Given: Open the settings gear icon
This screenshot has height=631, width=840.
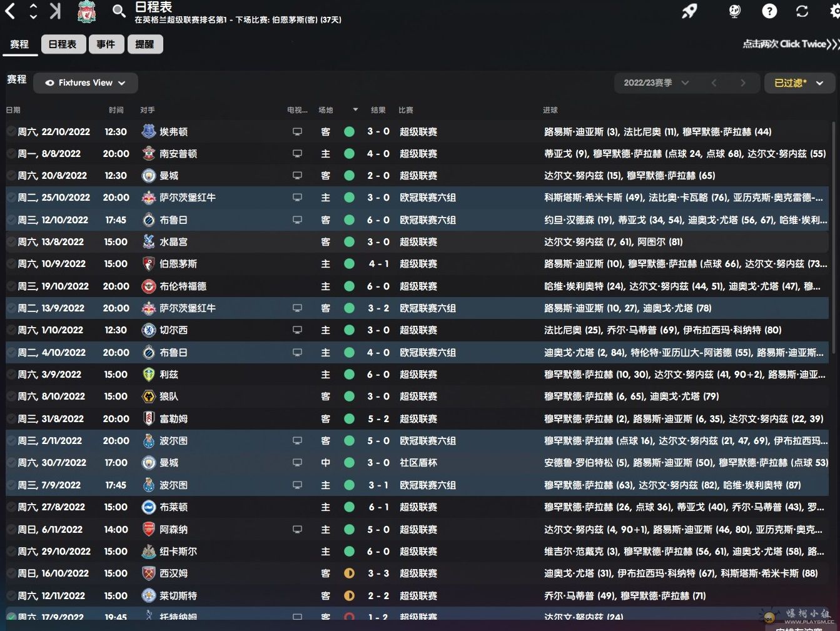Looking at the screenshot, I should coord(835,11).
